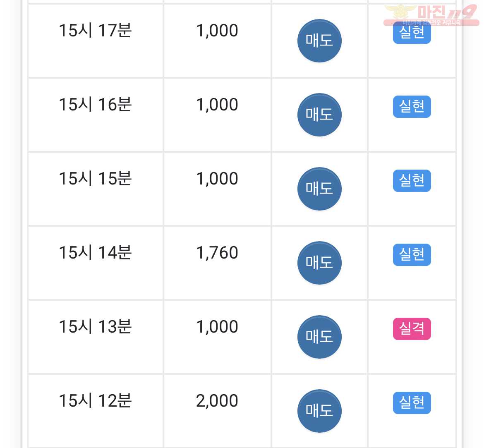Screen dimensions: 484x448
Task: Click the 매도 button in the 15시 13분 row
Action: point(319,337)
